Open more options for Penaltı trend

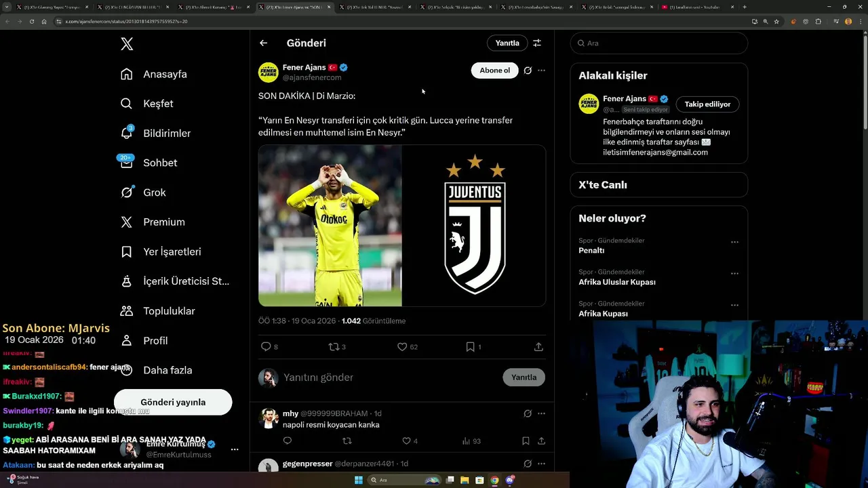tap(734, 242)
